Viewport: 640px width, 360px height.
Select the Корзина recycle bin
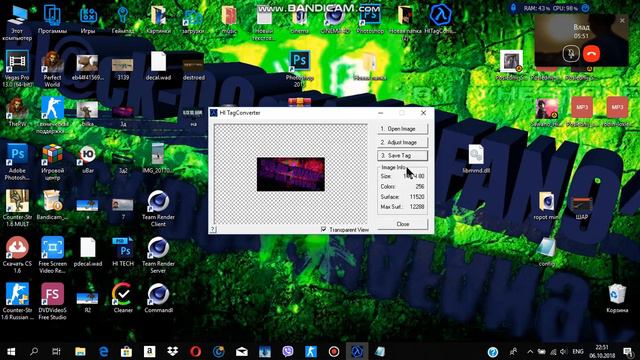pyautogui.click(x=617, y=299)
